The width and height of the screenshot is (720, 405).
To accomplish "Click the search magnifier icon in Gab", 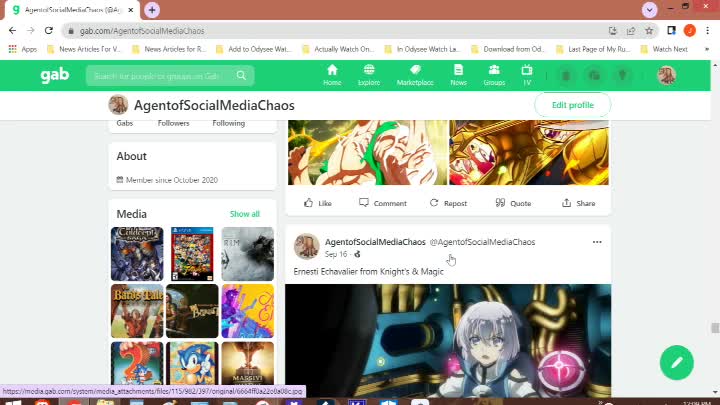I will click(241, 75).
